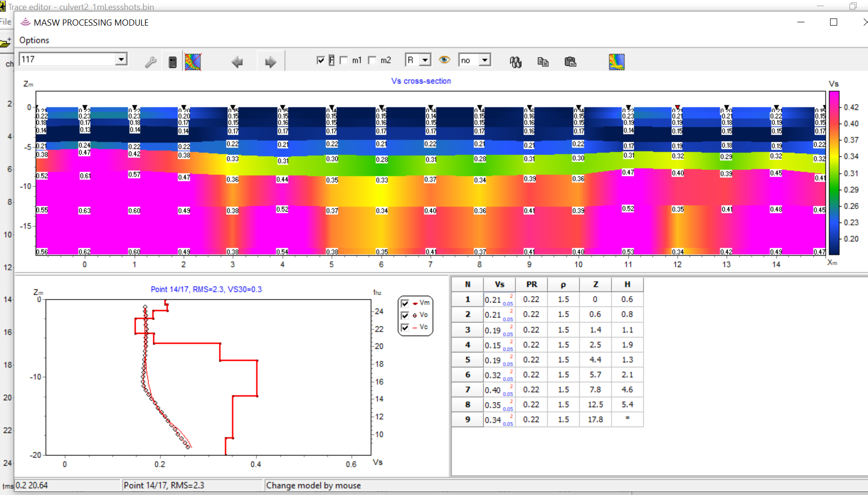Click the waveform traces icon
The width and height of the screenshot is (868, 495).
(x=516, y=62)
